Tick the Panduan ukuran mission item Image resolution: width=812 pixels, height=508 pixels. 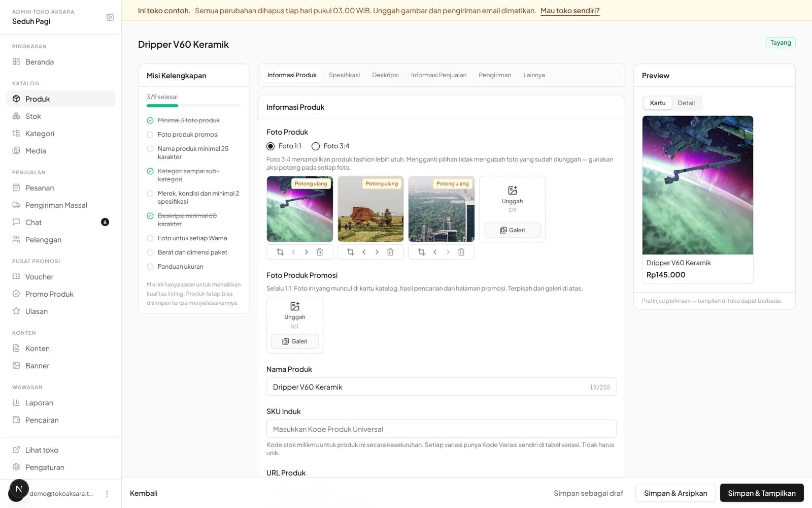(150, 267)
